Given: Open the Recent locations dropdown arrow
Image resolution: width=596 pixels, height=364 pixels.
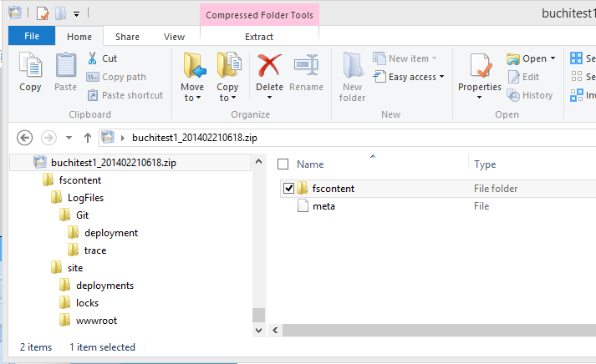Looking at the screenshot, I should coord(69,138).
